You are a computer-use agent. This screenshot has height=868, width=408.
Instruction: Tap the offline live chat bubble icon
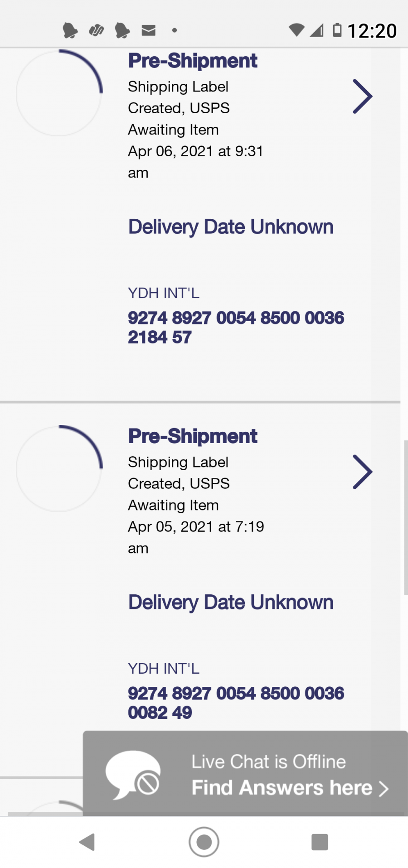(132, 775)
